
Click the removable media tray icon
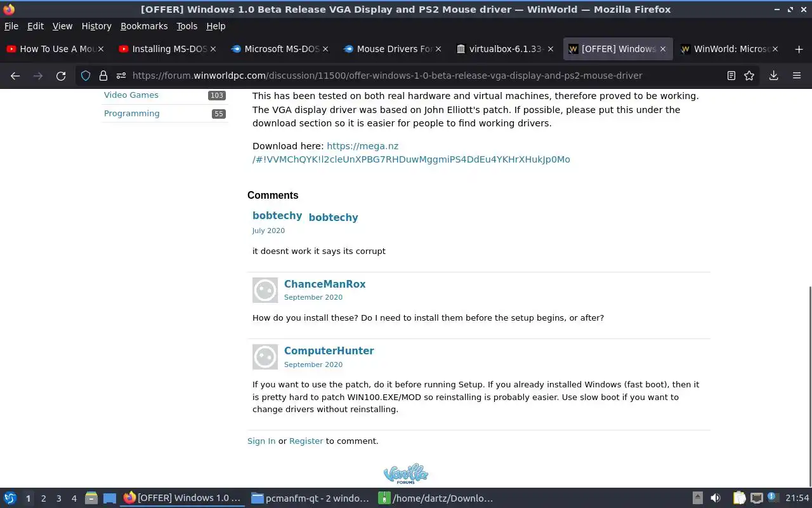(697, 498)
